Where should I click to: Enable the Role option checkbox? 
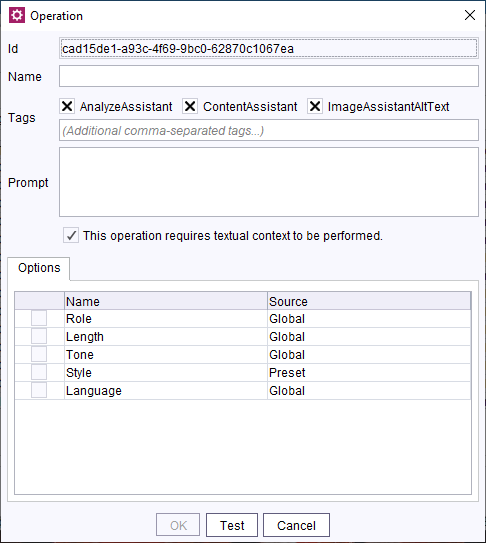pos(39,318)
